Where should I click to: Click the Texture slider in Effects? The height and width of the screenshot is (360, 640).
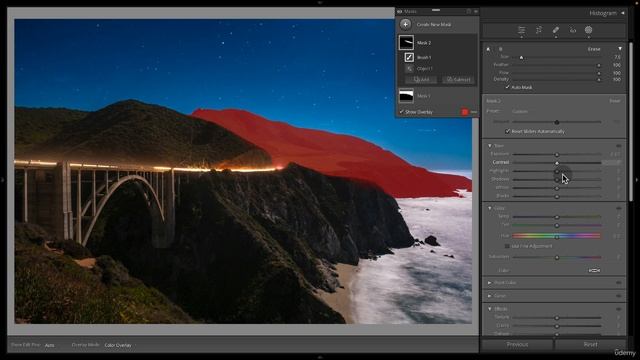(557, 318)
